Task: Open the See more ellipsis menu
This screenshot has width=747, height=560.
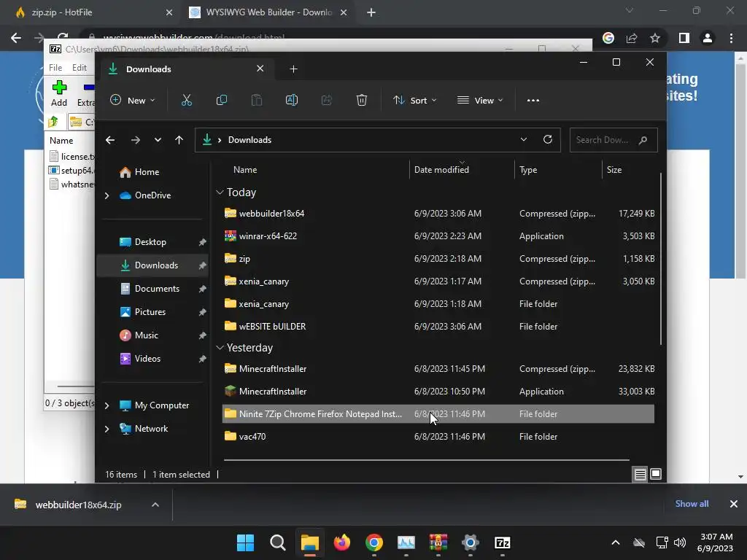Action: (533, 101)
